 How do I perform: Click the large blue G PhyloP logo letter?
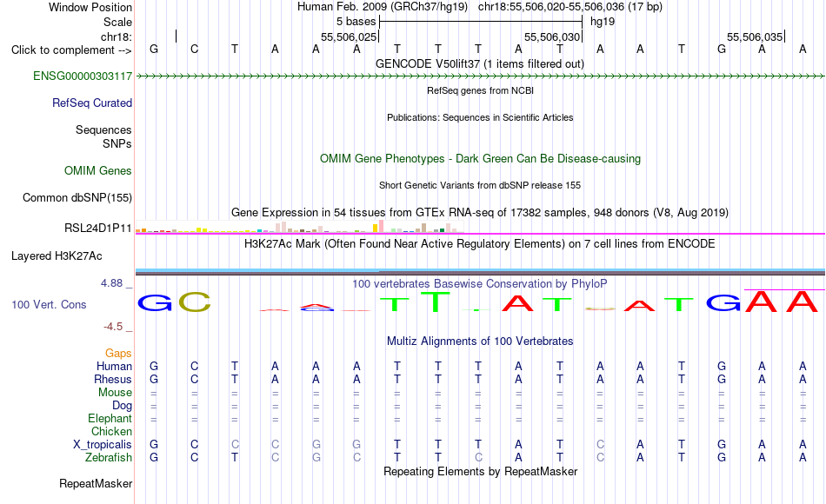click(155, 302)
